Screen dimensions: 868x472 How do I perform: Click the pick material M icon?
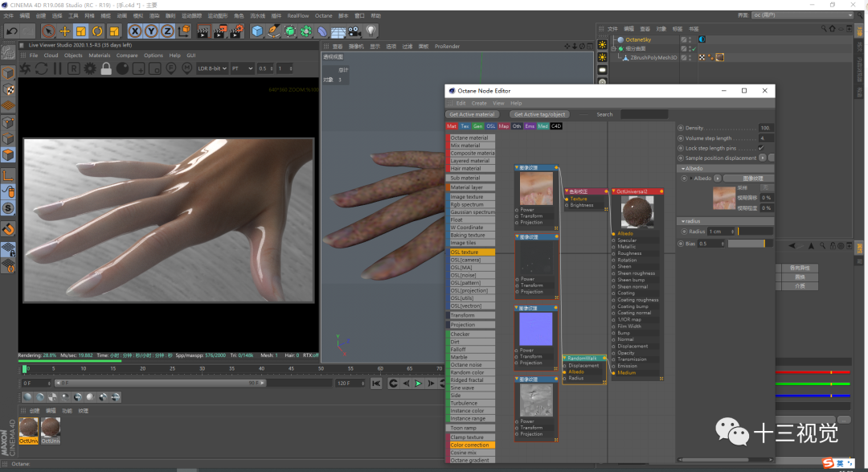click(187, 68)
